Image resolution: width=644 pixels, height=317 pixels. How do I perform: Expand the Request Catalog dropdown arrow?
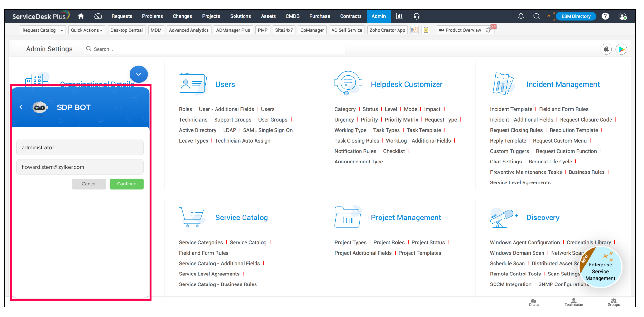[62, 30]
